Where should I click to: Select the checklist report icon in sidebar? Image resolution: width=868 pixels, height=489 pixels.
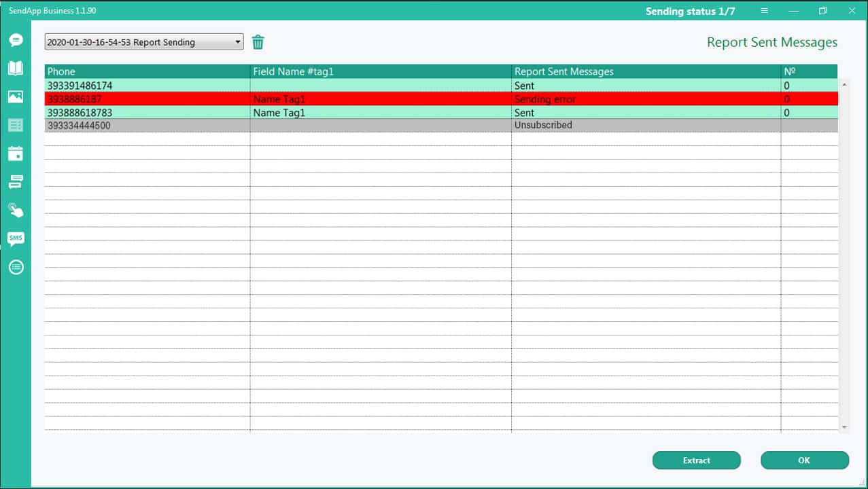point(16,125)
